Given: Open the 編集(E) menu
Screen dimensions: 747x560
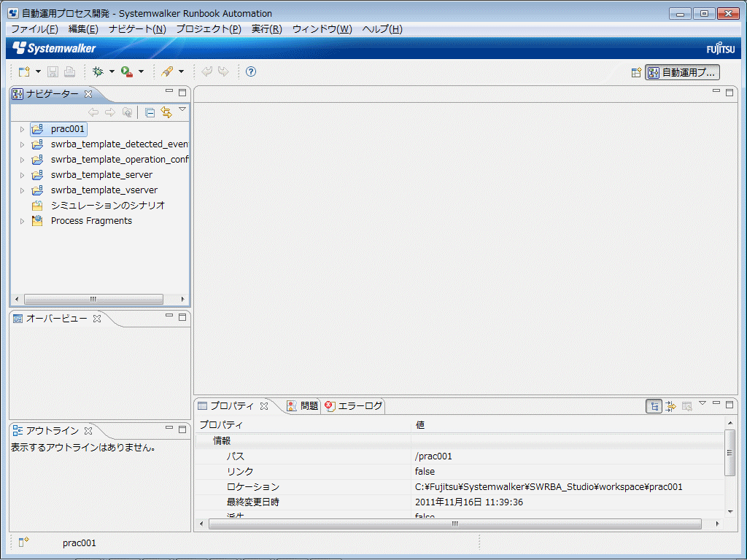Looking at the screenshot, I should 83,29.
